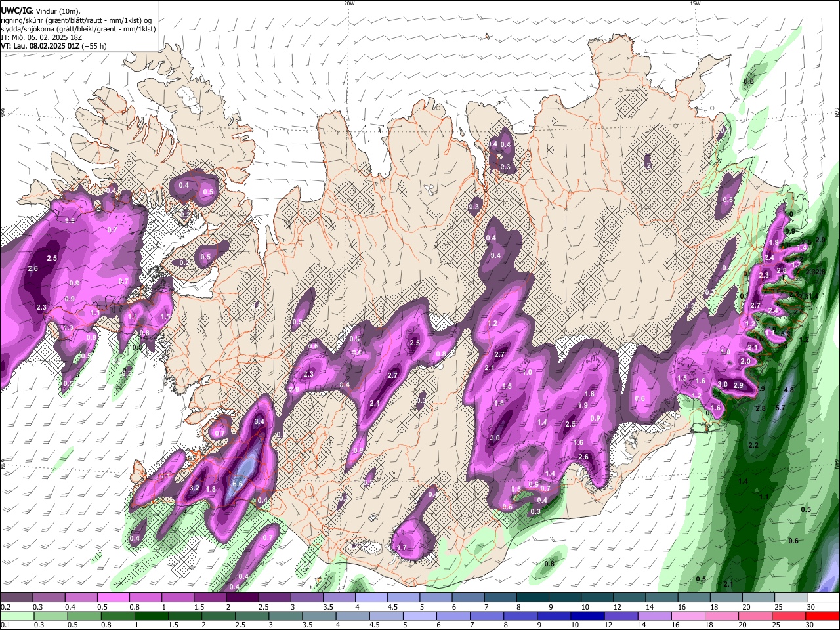Click the 5.7 rain value off the east coast
The width and height of the screenshot is (840, 630).
click(780, 408)
